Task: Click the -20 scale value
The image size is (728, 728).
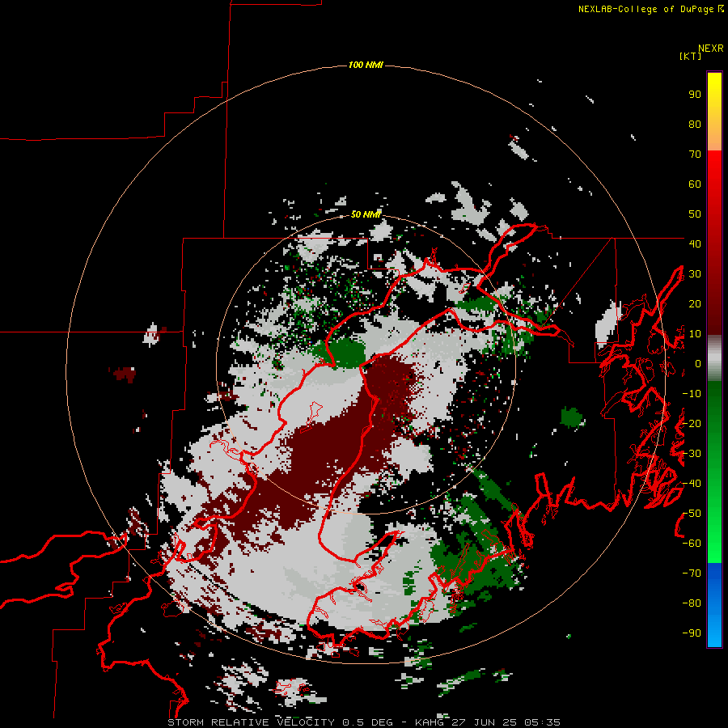Action: tap(692, 424)
